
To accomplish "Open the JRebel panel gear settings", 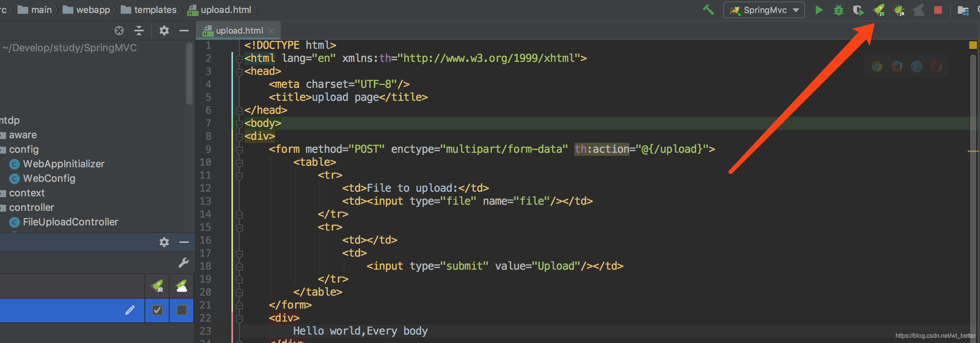I will pos(164,242).
